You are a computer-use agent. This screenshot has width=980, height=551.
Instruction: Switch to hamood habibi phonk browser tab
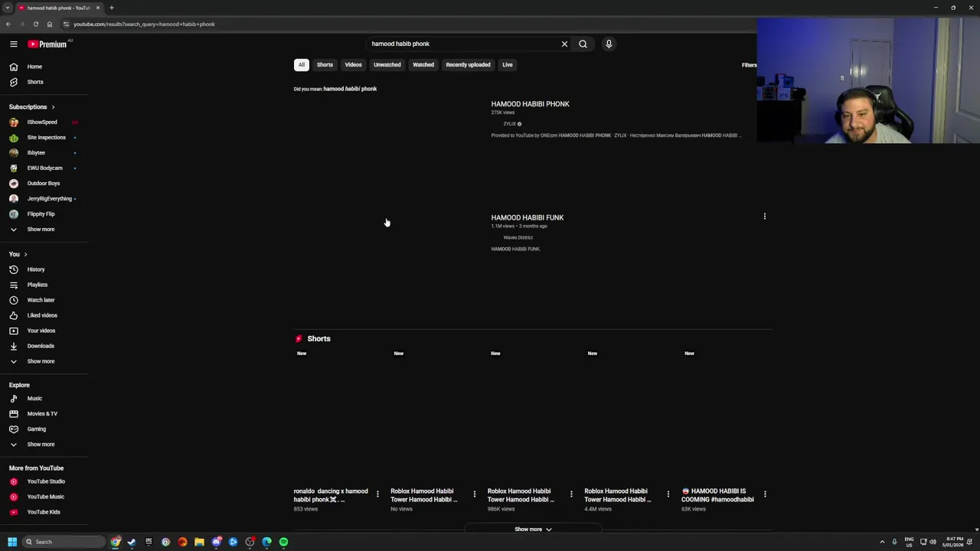pos(60,8)
